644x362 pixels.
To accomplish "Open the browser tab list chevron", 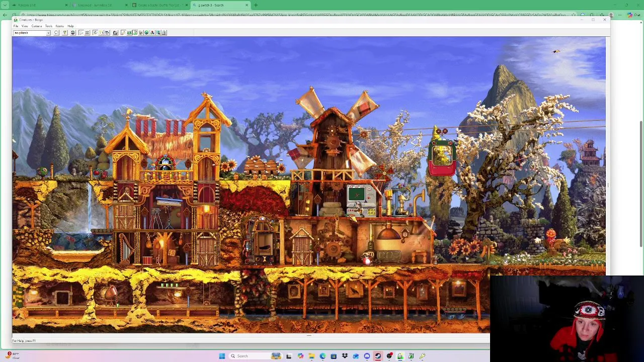I will (4, 5).
